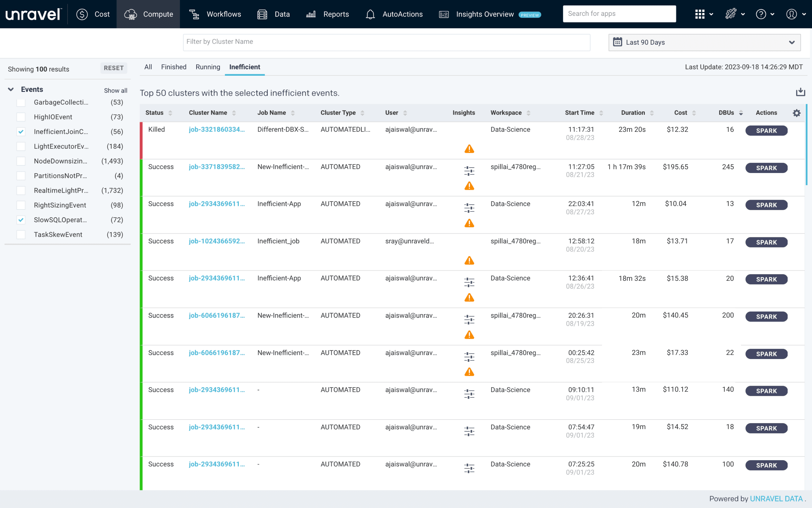
Task: Open table column settings gear icon
Action: (796, 113)
